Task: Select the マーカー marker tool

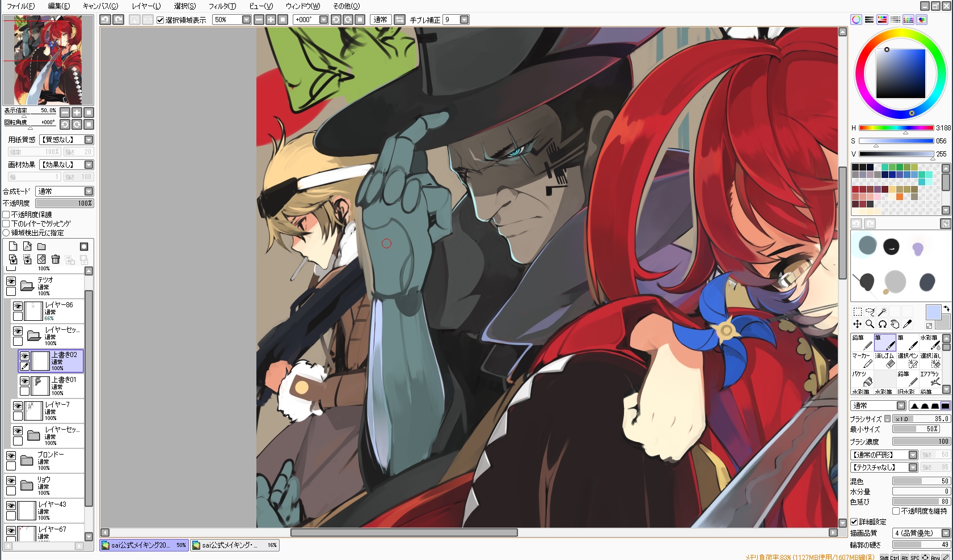Action: point(862,360)
